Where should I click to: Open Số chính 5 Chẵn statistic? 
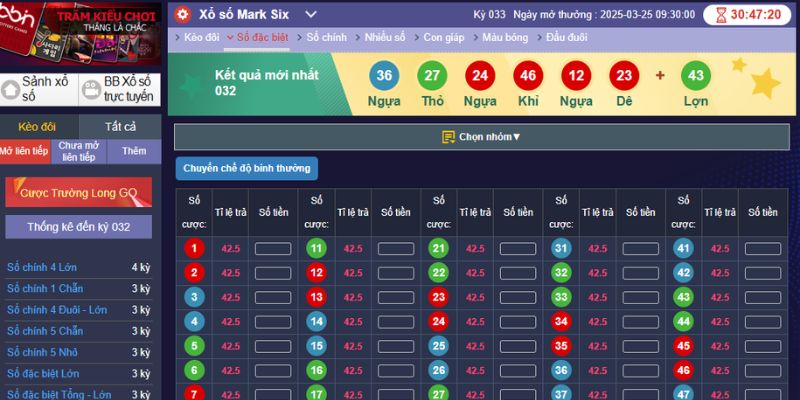[x=45, y=331]
